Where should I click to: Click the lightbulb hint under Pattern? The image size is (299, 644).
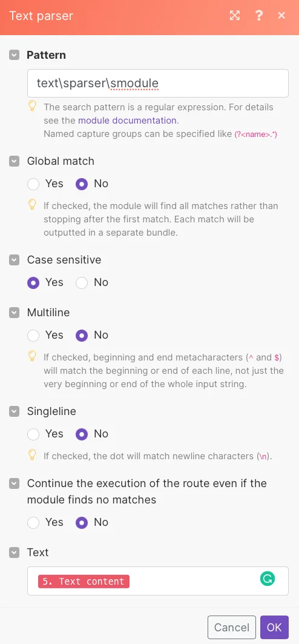click(x=33, y=107)
